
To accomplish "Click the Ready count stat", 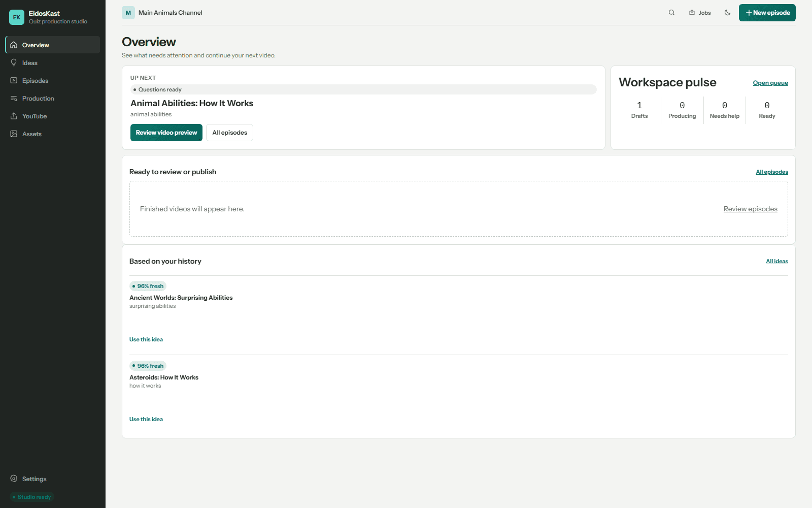I will click(767, 110).
